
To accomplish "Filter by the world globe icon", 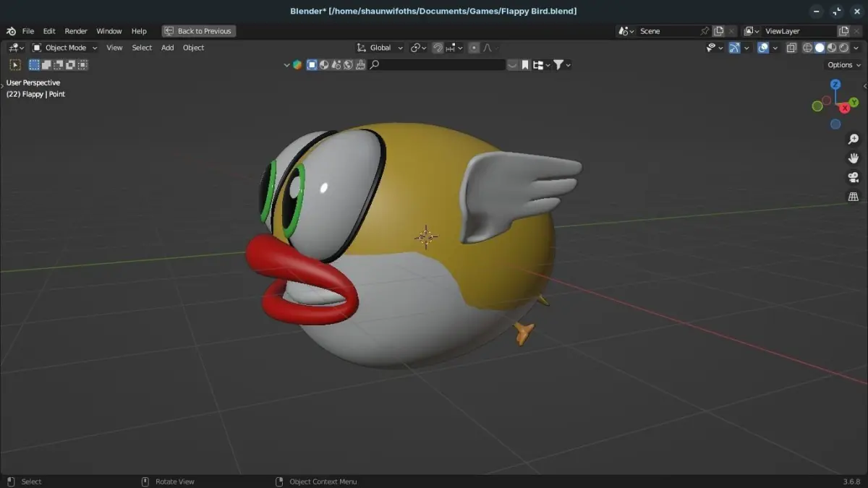I will pyautogui.click(x=348, y=65).
